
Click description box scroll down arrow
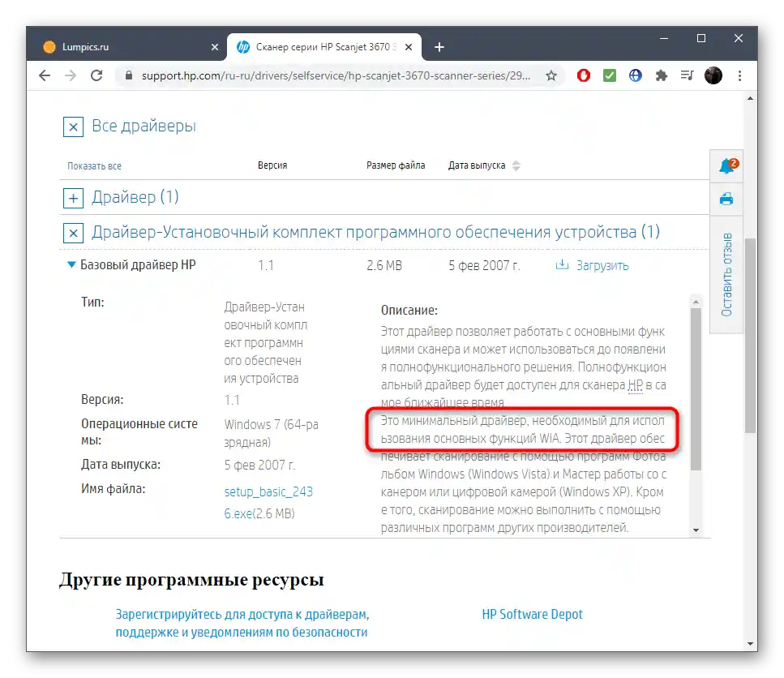[696, 530]
